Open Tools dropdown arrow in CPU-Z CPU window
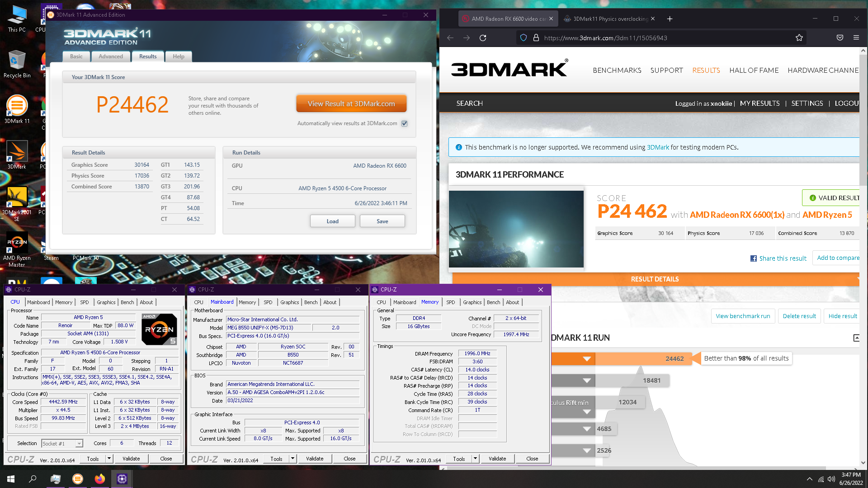The height and width of the screenshot is (488, 868). [x=109, y=459]
